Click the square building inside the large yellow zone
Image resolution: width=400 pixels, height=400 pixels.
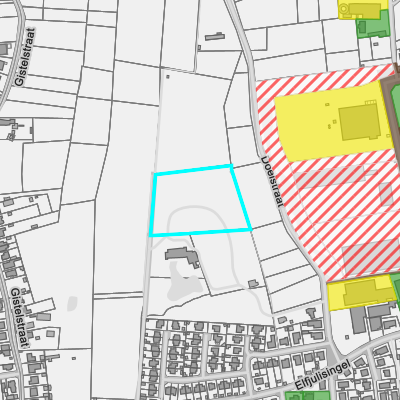(x=359, y=122)
